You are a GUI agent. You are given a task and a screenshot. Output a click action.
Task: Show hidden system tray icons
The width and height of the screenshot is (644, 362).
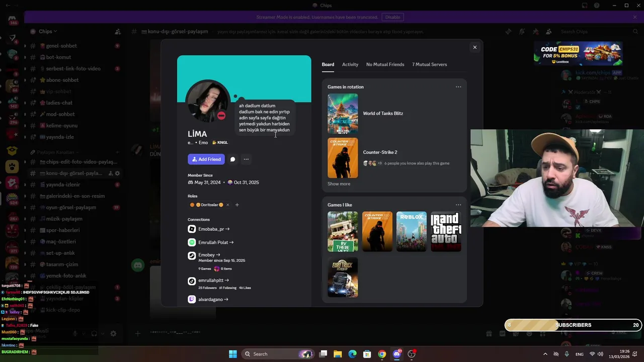(x=545, y=354)
